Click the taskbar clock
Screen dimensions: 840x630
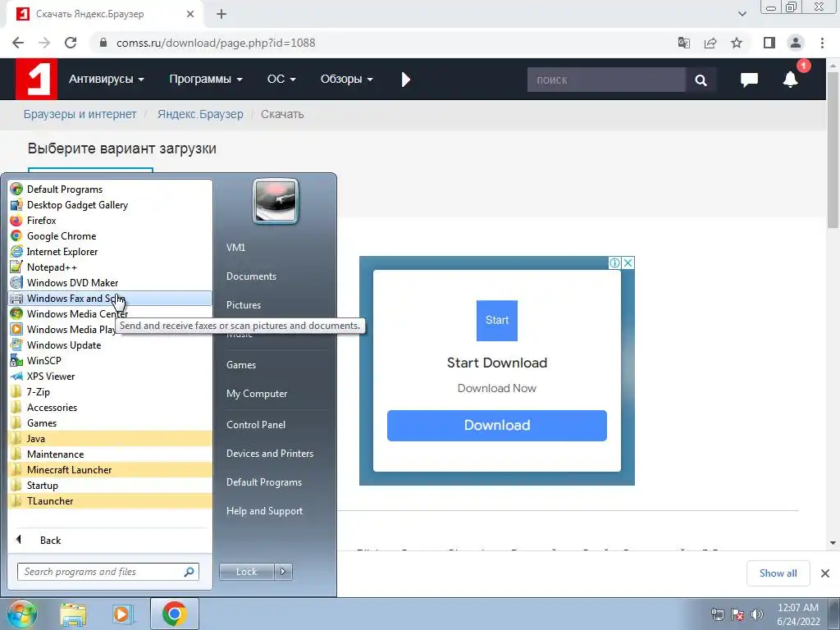[x=797, y=614]
